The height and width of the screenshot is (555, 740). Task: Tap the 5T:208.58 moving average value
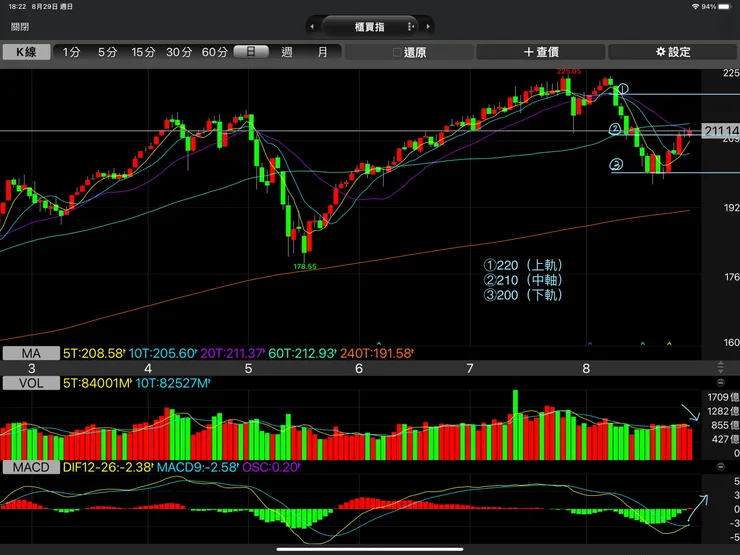pyautogui.click(x=93, y=353)
